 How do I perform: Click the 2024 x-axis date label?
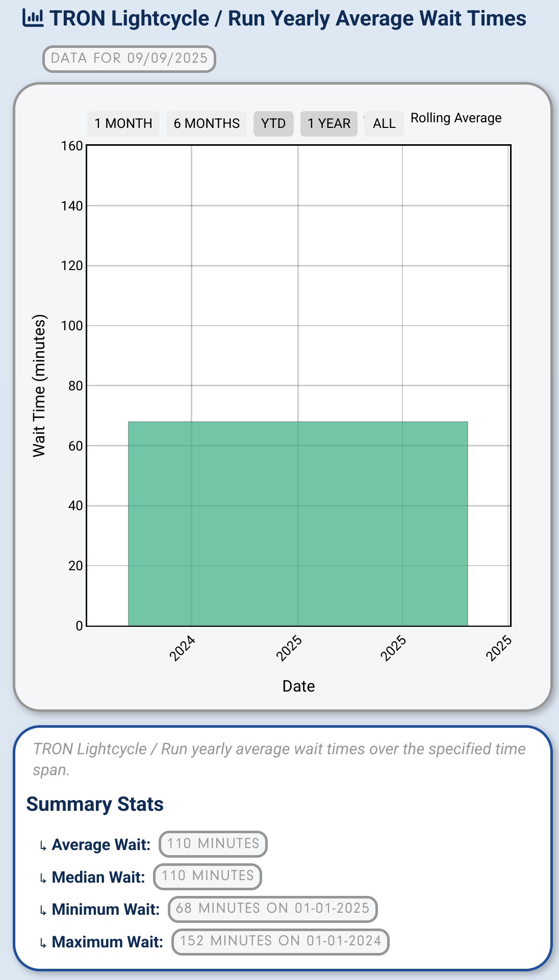pos(183,648)
